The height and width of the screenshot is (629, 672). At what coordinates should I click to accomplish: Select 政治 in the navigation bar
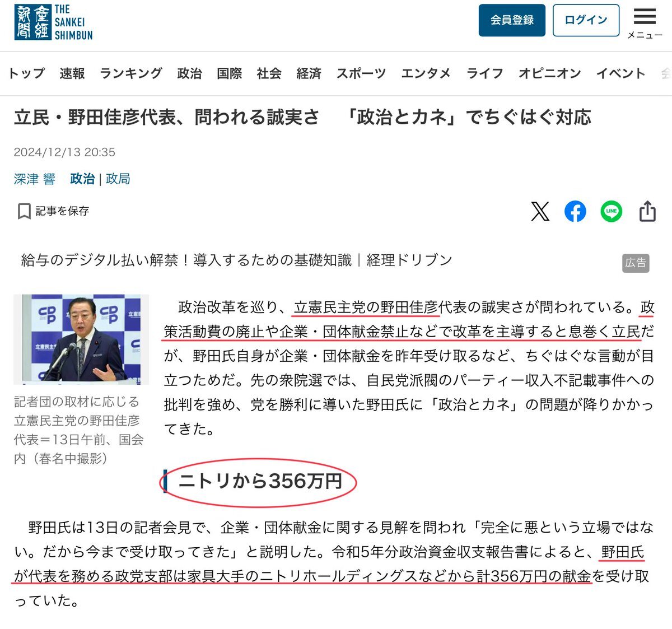point(189,73)
